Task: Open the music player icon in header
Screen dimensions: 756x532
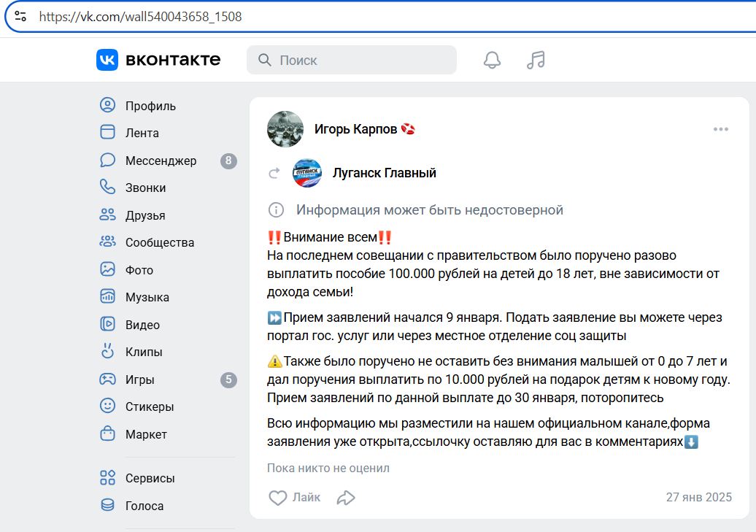Action: tap(536, 60)
